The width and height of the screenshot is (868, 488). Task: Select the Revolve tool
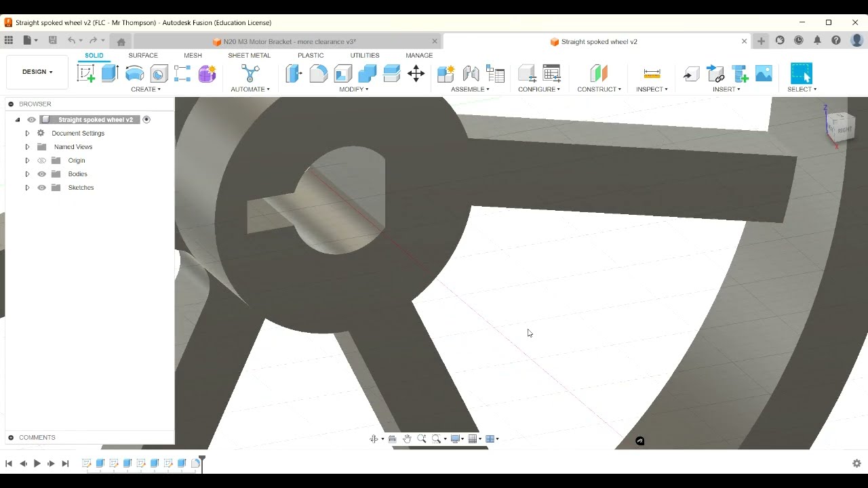pos(134,73)
